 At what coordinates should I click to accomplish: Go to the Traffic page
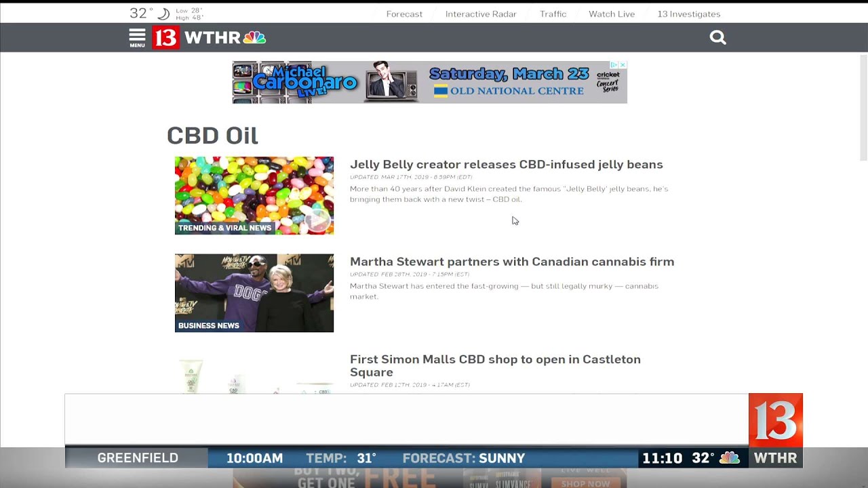(x=553, y=14)
